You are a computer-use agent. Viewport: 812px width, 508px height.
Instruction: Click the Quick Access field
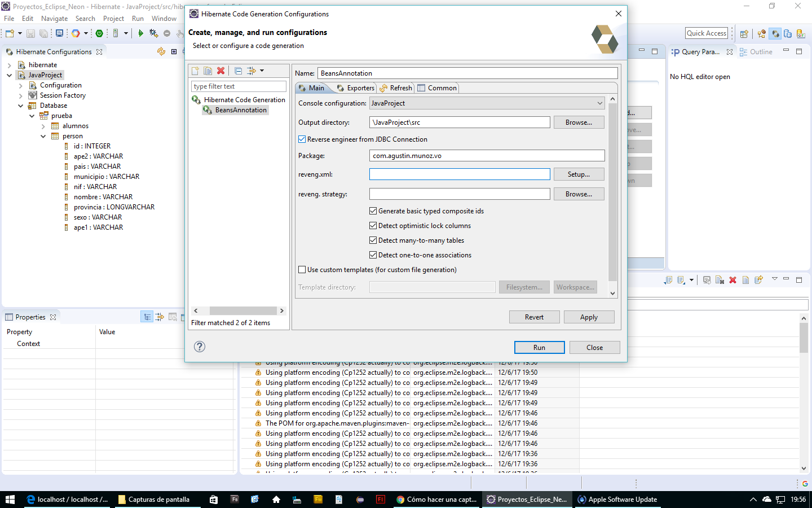pos(707,33)
